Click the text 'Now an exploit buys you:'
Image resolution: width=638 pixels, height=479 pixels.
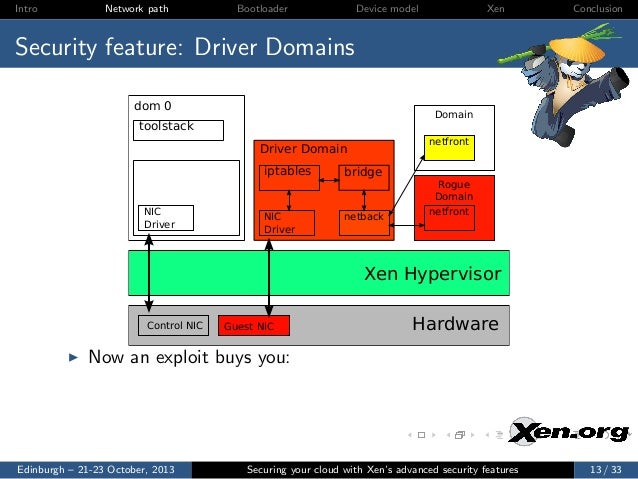coord(189,357)
